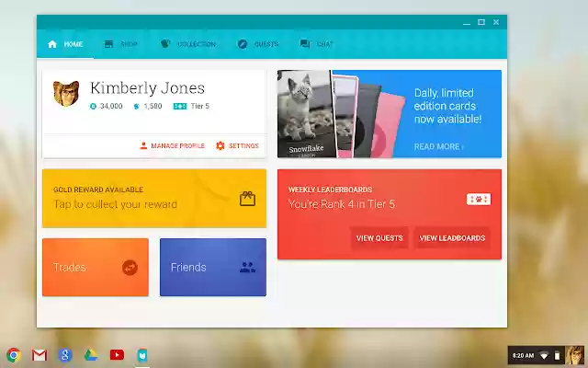Click the View Quests button
The width and height of the screenshot is (588, 368).
click(379, 238)
